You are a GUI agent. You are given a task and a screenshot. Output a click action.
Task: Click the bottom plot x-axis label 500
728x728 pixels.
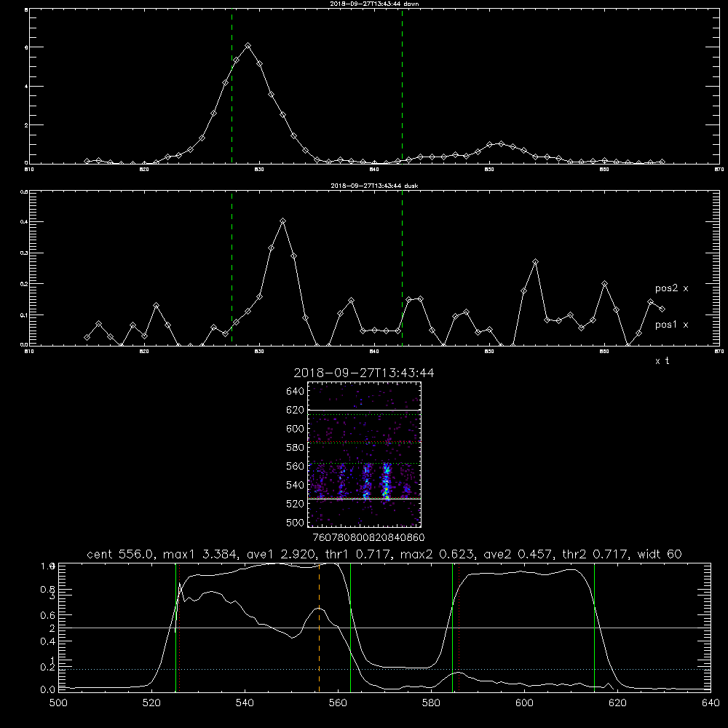tap(58, 703)
